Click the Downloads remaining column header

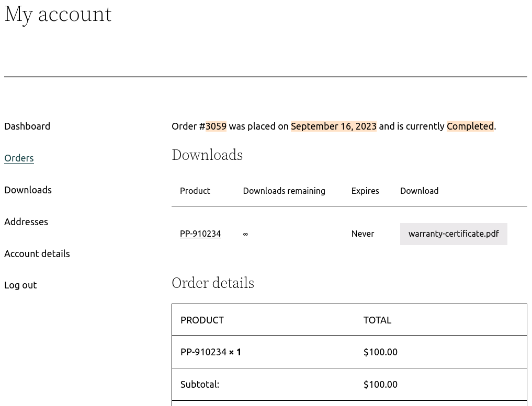284,191
